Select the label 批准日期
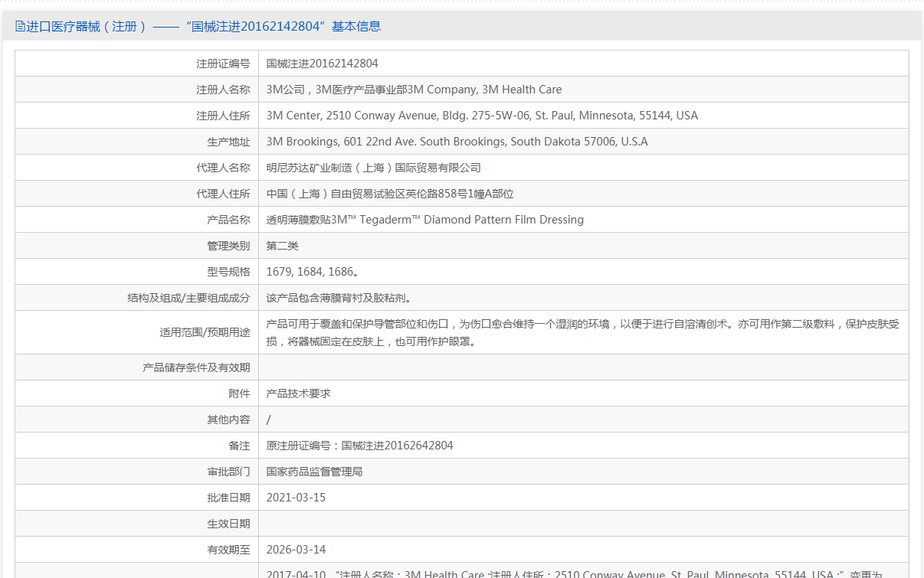Viewport: 924px width, 578px height. pos(228,498)
